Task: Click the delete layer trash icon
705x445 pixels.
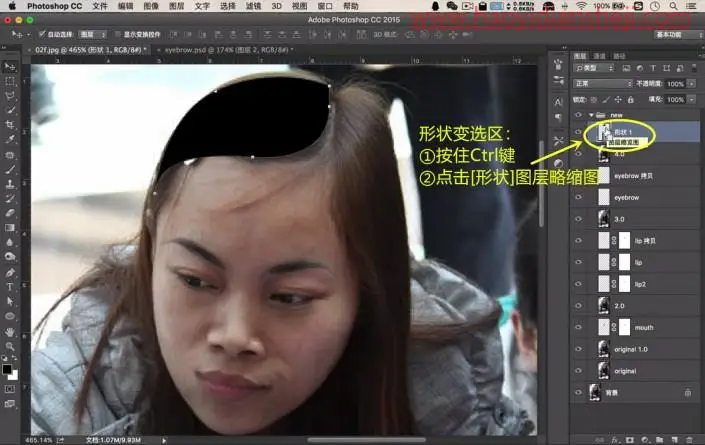Action: [x=689, y=440]
